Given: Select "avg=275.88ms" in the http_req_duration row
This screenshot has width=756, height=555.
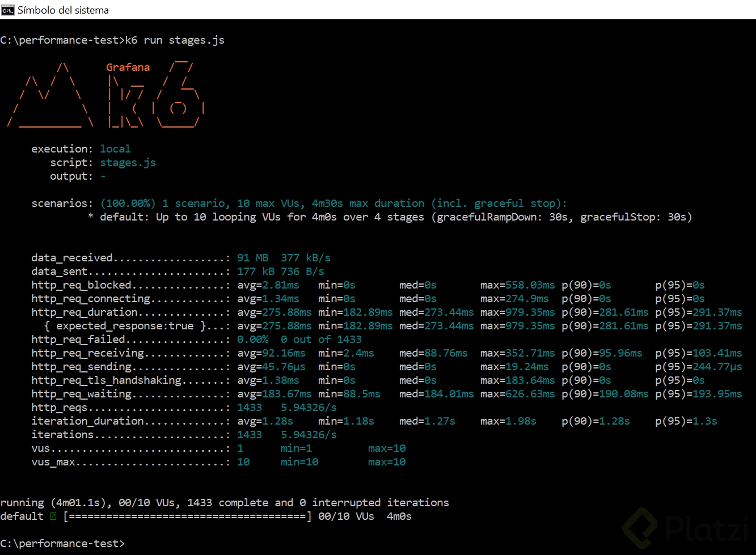Looking at the screenshot, I should coord(274,312).
